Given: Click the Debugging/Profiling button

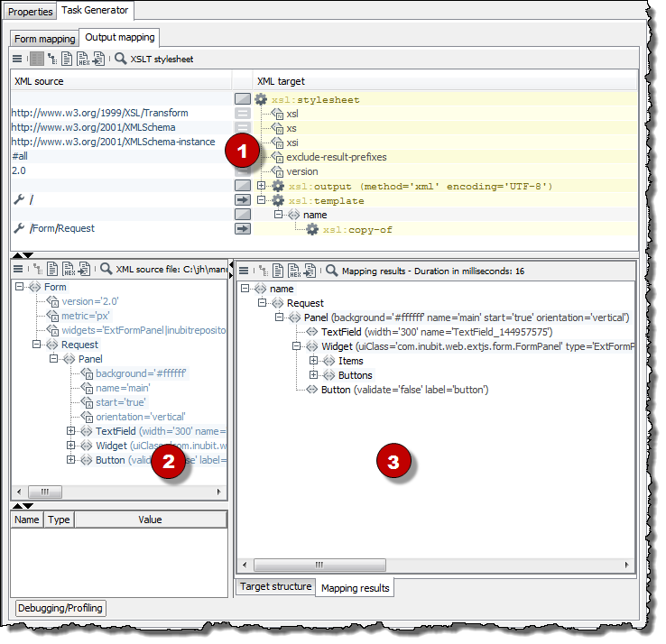Looking at the screenshot, I should [60, 608].
